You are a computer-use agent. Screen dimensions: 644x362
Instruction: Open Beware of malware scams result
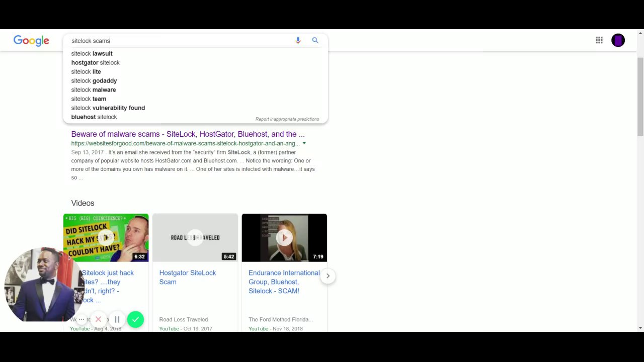[x=188, y=134]
